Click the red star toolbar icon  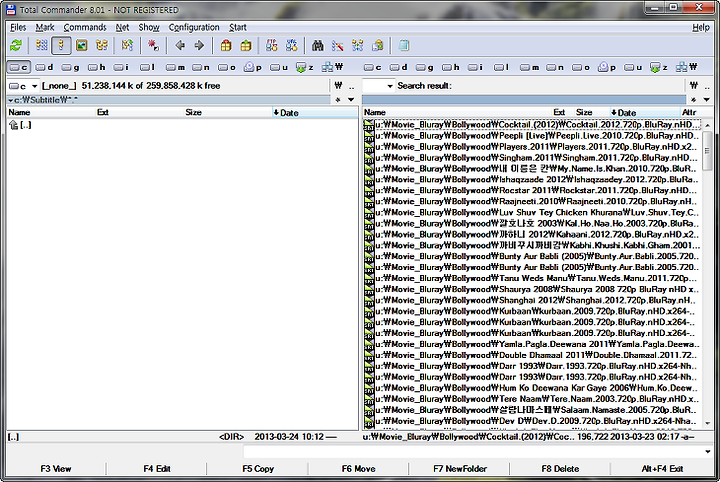pyautogui.click(x=153, y=45)
